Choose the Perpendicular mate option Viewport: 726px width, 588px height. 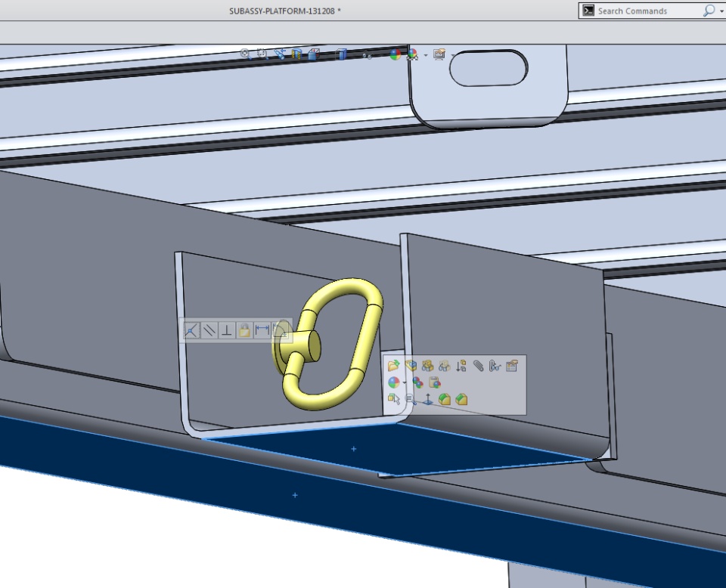pos(227,330)
